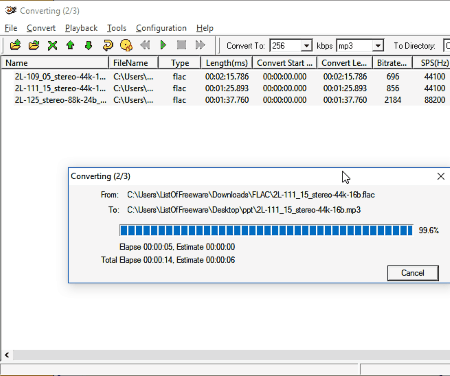This screenshot has width=450, height=376.
Task: Select the 2L-125_stereo-88k-24b file row
Action: click(226, 100)
